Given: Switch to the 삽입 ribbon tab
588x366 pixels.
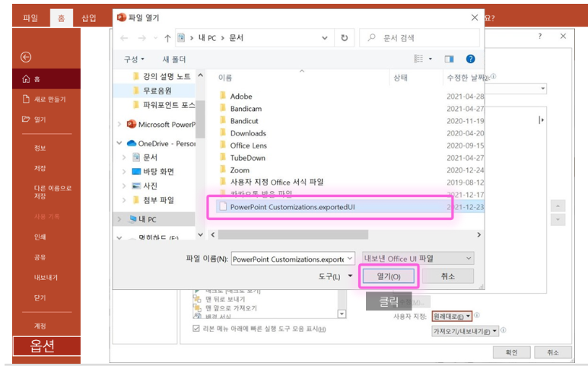Looking at the screenshot, I should [89, 18].
